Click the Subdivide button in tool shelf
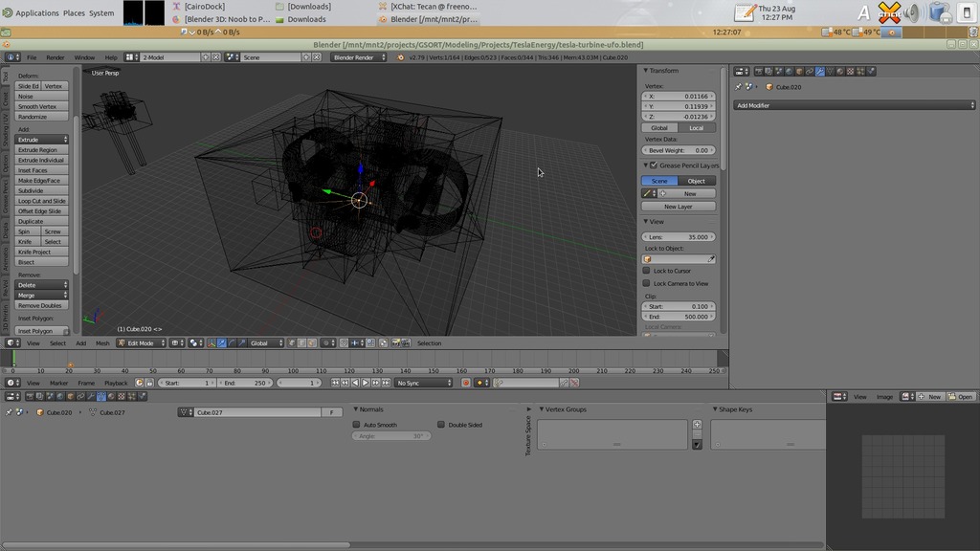The width and height of the screenshot is (980, 551). coord(43,190)
